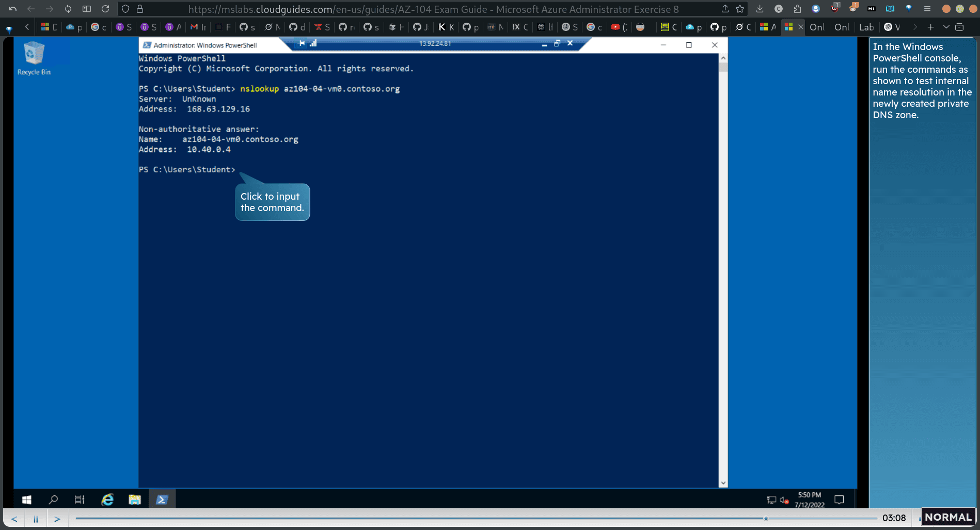Expand the list-all-tabs dropdown chevron
Screen dimensions: 980x530
coord(946,27)
